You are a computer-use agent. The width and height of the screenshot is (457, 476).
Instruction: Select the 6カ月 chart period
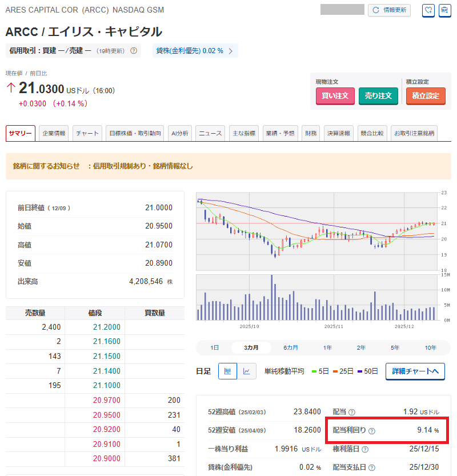click(290, 347)
